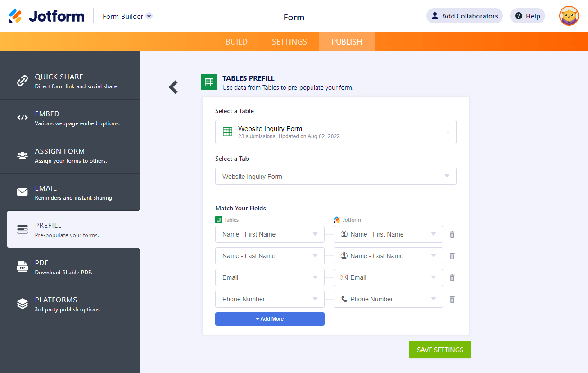This screenshot has width=588, height=373.
Task: Delete the Phone Number mapping row
Action: click(x=452, y=299)
